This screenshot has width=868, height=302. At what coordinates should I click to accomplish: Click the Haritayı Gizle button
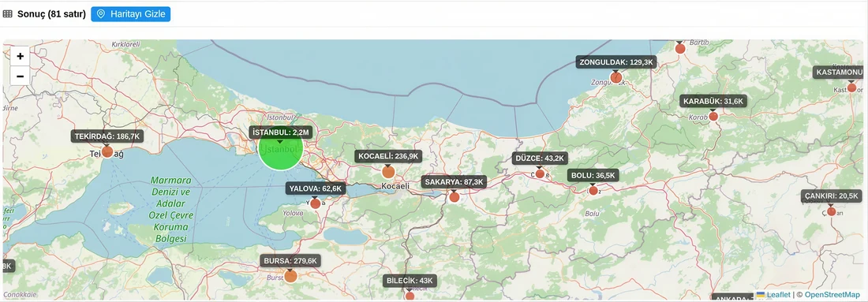point(131,14)
